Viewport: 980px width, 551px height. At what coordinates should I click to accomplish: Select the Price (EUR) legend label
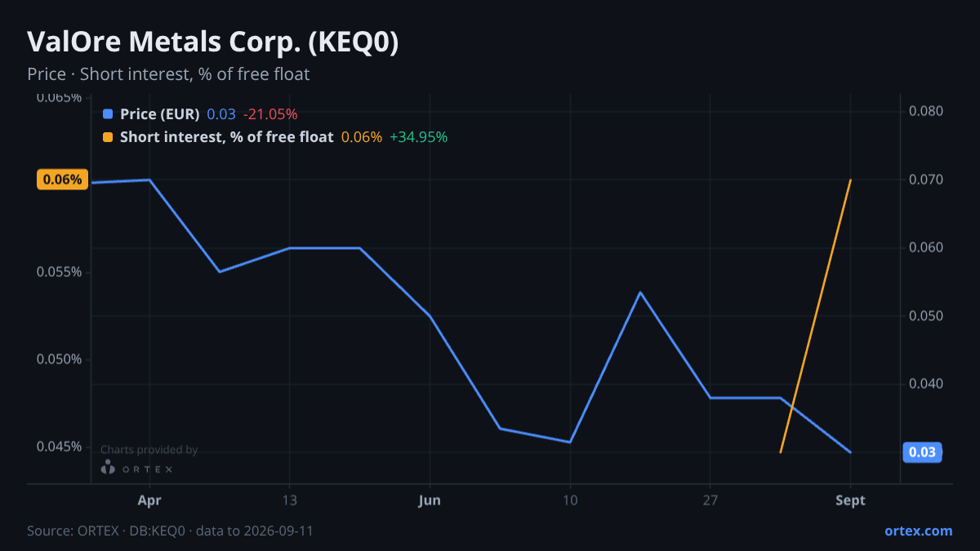pyautogui.click(x=160, y=114)
